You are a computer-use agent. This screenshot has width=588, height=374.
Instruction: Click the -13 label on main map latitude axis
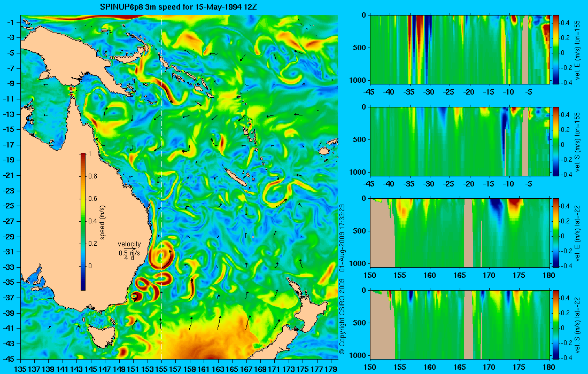[10, 114]
